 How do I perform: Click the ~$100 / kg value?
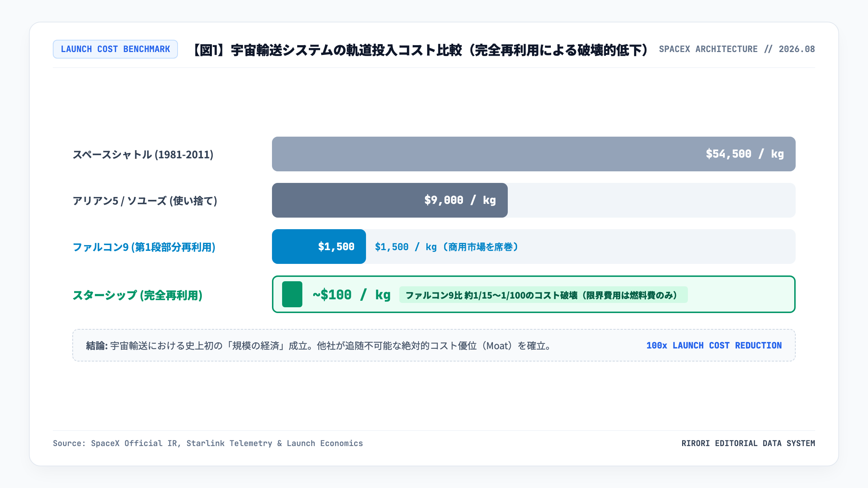[x=352, y=295]
